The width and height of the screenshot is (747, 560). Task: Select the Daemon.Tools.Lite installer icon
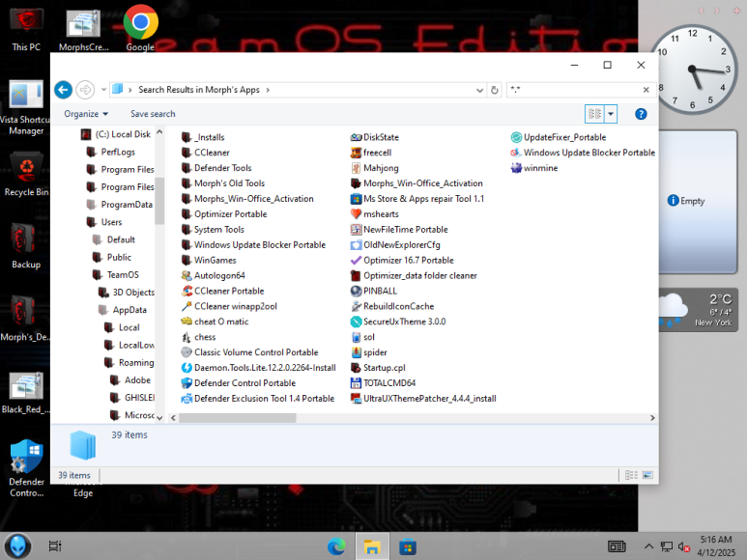click(187, 368)
